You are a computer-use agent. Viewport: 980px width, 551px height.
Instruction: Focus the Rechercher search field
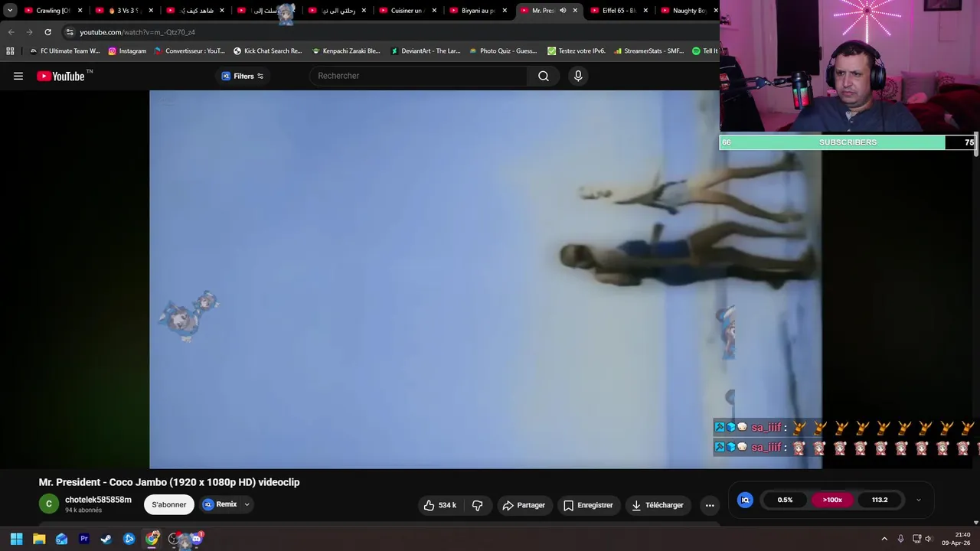(418, 76)
